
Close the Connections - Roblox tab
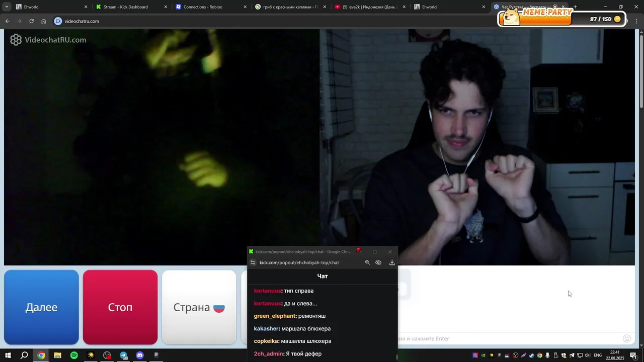click(245, 7)
